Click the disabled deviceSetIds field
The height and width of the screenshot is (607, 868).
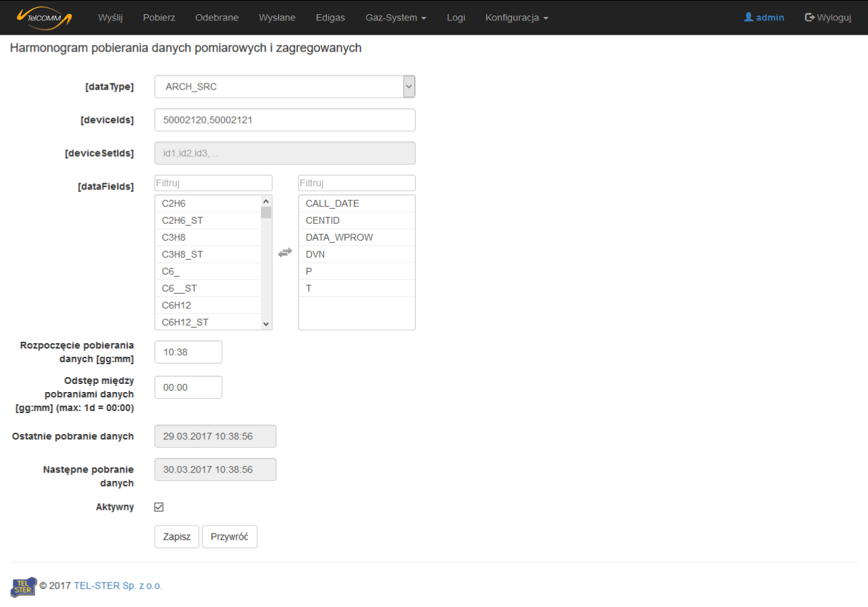(x=285, y=153)
